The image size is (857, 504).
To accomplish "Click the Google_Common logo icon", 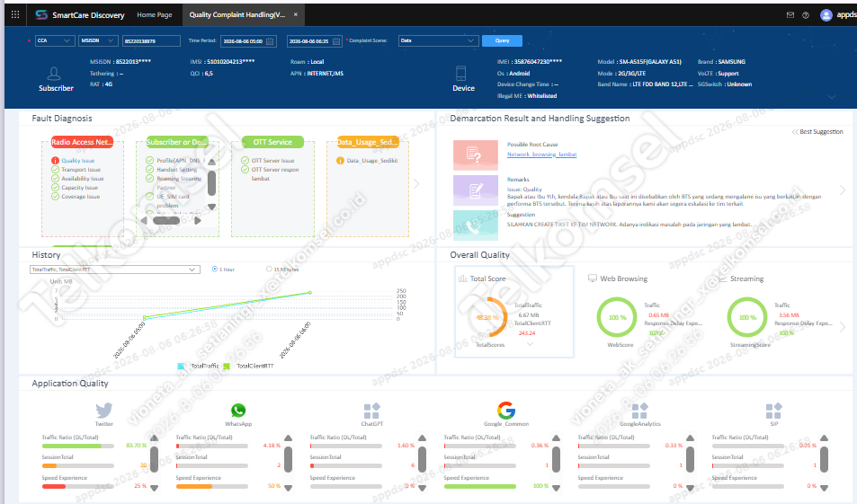I will tap(506, 410).
